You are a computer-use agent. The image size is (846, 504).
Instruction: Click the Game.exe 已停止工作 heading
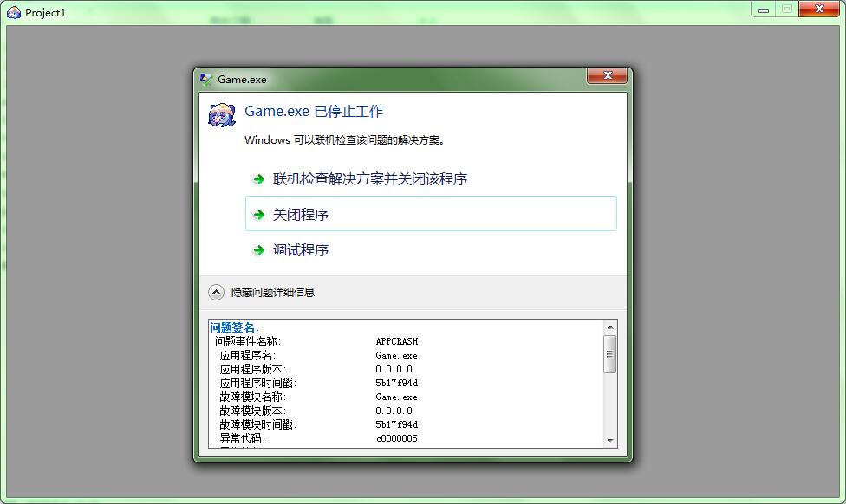tap(314, 112)
